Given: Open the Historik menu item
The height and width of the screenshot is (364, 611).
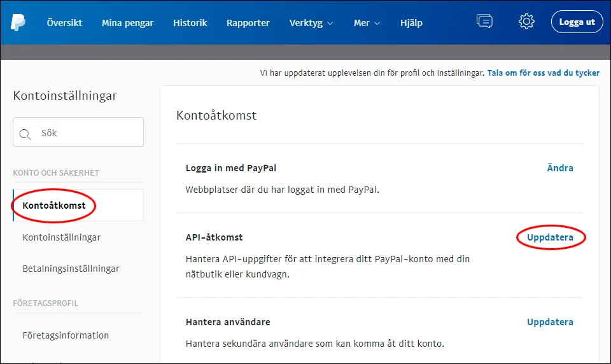Looking at the screenshot, I should pyautogui.click(x=190, y=23).
